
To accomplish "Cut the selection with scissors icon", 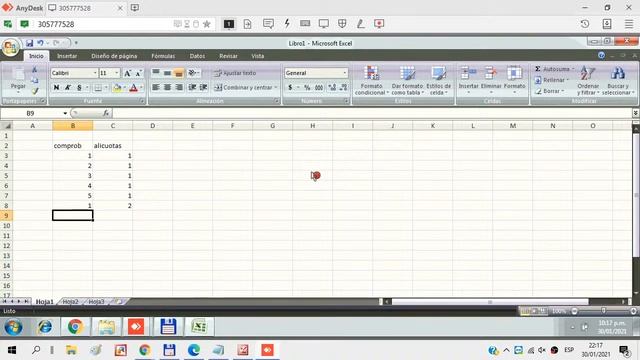I will [35, 70].
